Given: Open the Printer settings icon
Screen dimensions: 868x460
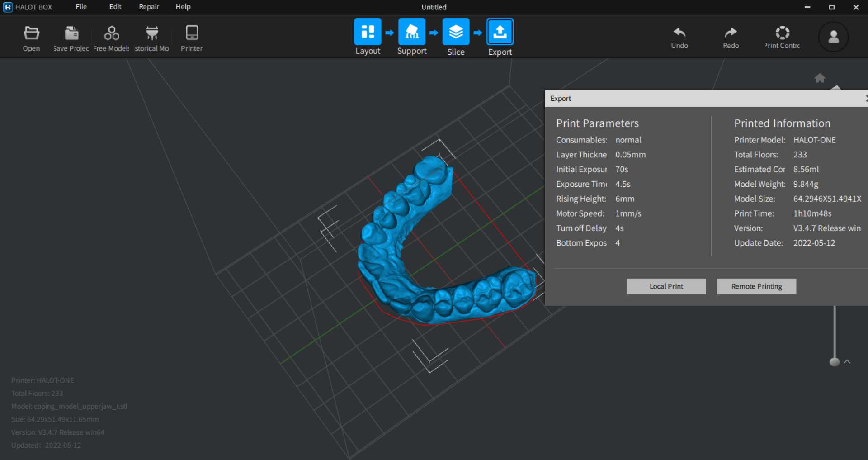Looking at the screenshot, I should (x=191, y=37).
